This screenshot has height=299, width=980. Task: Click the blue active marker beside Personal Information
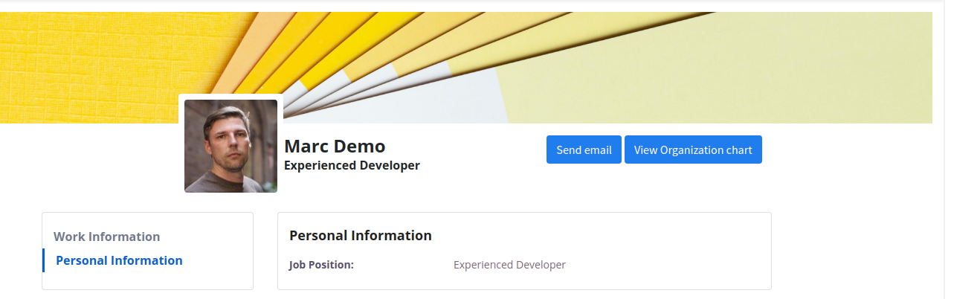(43, 260)
